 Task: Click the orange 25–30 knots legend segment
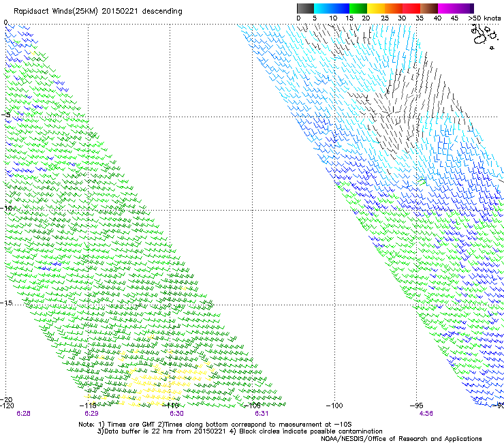pyautogui.click(x=394, y=8)
